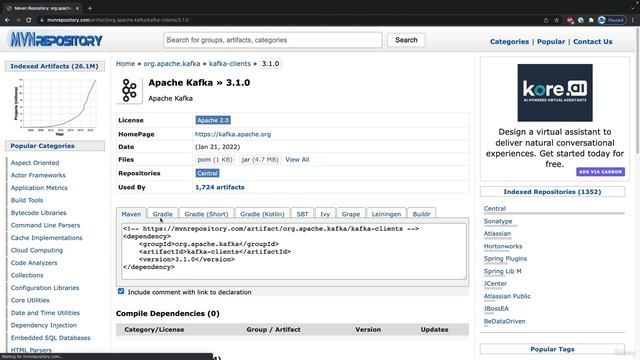Screen dimensions: 640x360
Task: Click inside the dependency XML snippet box
Action: pos(293,251)
